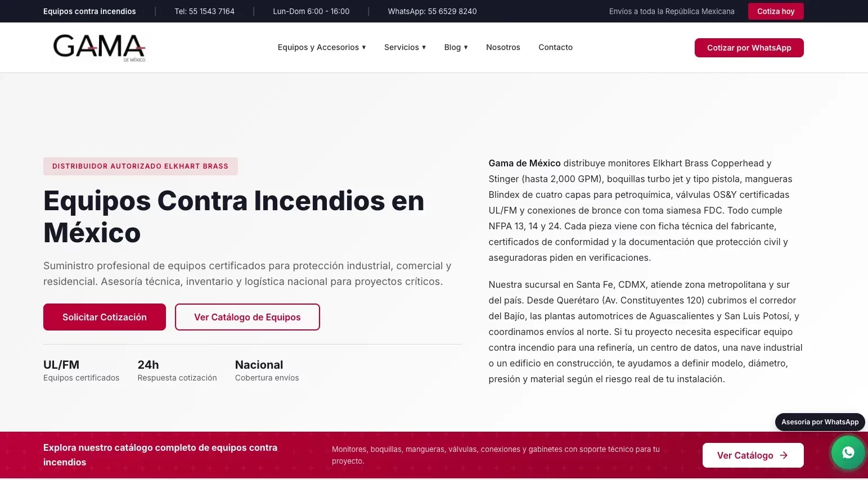Click Cotizar por WhatsApp button

pyautogui.click(x=749, y=48)
